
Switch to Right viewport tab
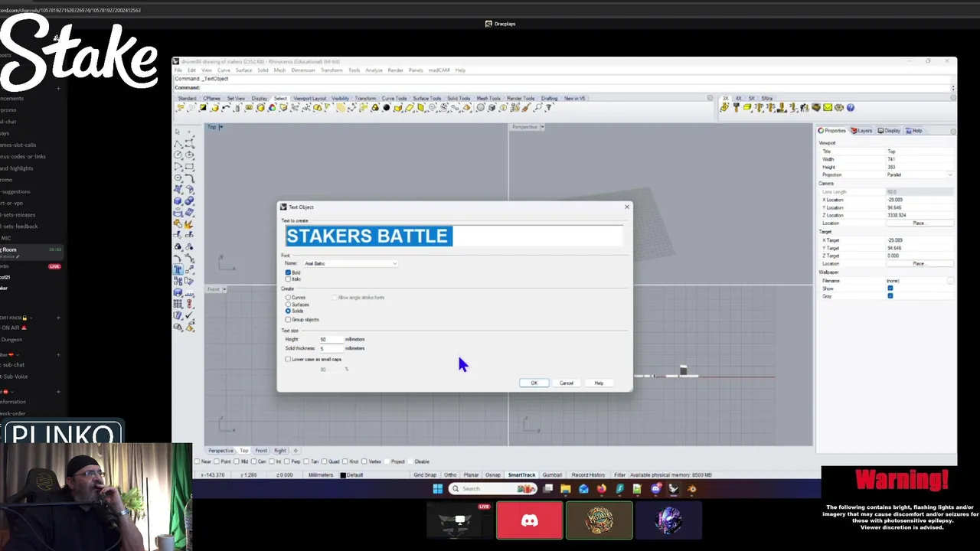click(280, 451)
